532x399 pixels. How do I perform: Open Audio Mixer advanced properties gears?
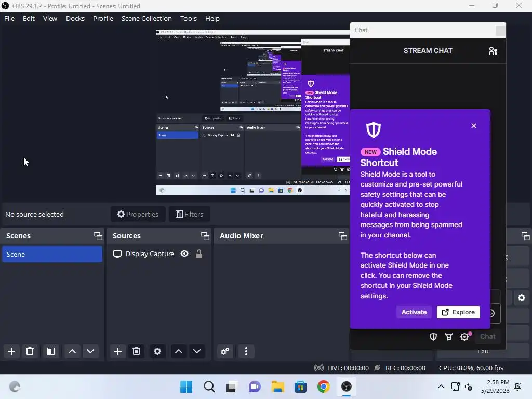225,351
